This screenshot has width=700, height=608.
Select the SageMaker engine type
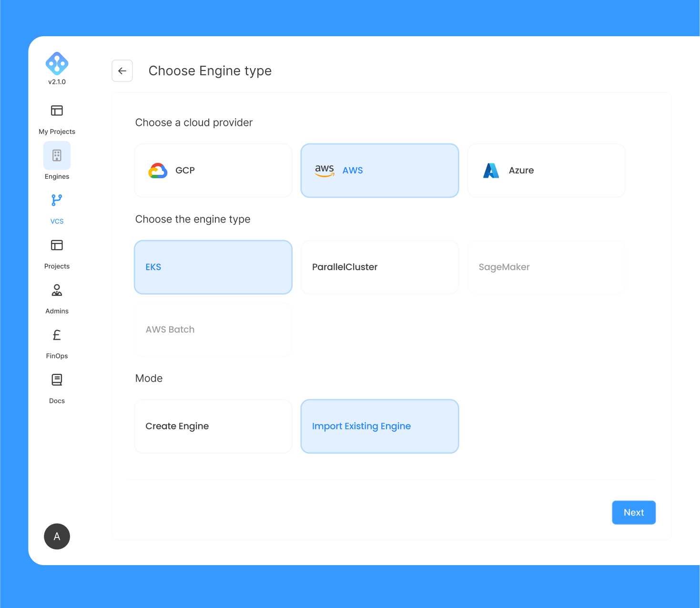click(x=546, y=267)
